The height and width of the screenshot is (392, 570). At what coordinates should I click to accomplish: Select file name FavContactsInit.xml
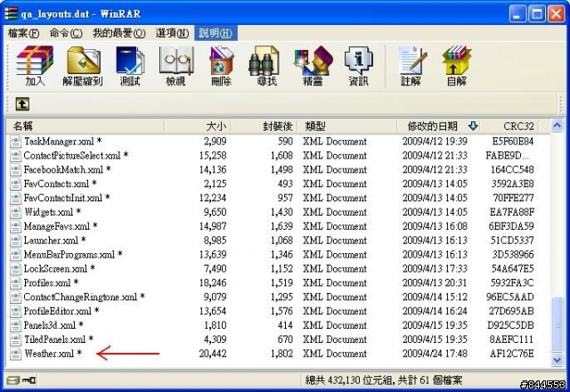(63, 198)
